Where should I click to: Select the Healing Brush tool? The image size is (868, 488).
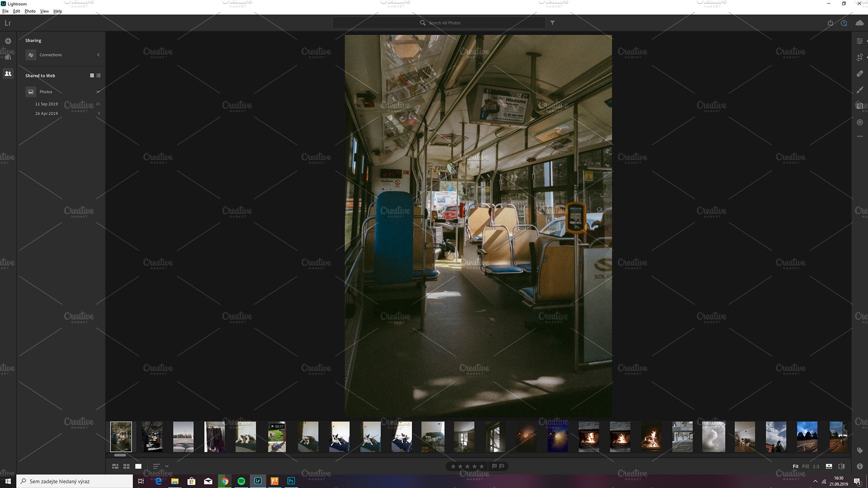tap(860, 74)
